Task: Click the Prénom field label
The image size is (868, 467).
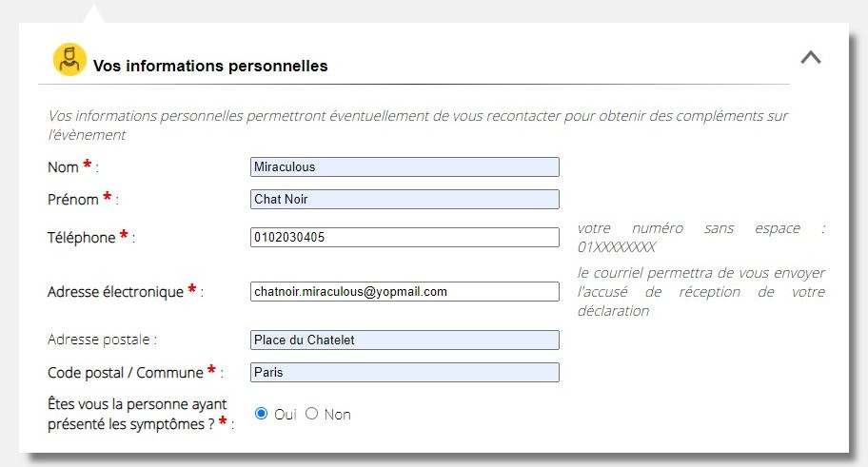Action: pyautogui.click(x=72, y=200)
